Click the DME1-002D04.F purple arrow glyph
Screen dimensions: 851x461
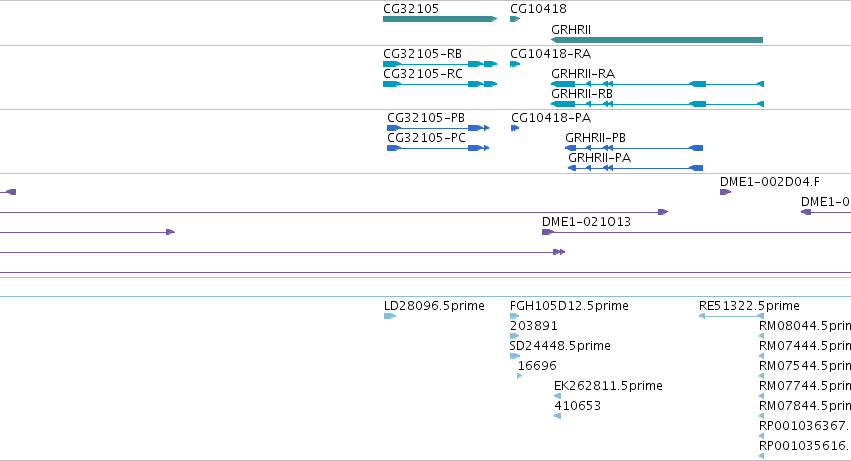tap(726, 192)
